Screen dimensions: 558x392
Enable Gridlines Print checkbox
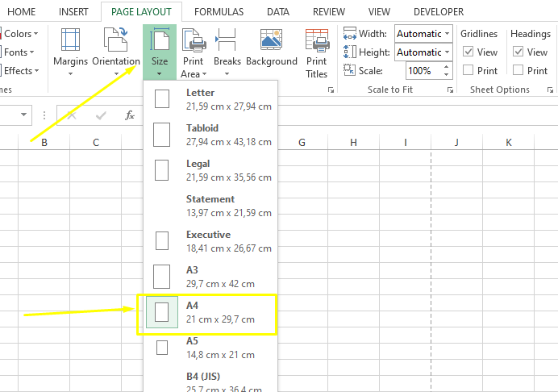(x=468, y=70)
